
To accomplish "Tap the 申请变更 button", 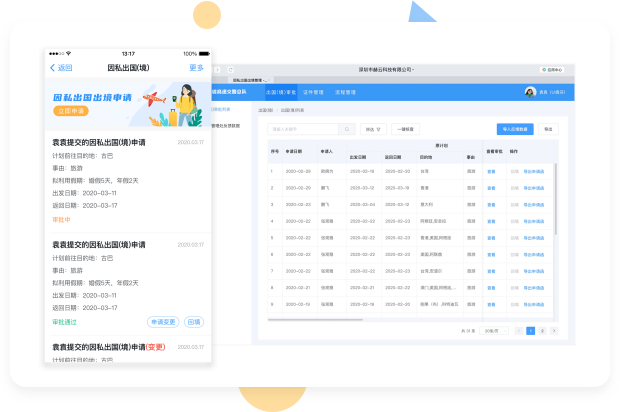I will [162, 322].
